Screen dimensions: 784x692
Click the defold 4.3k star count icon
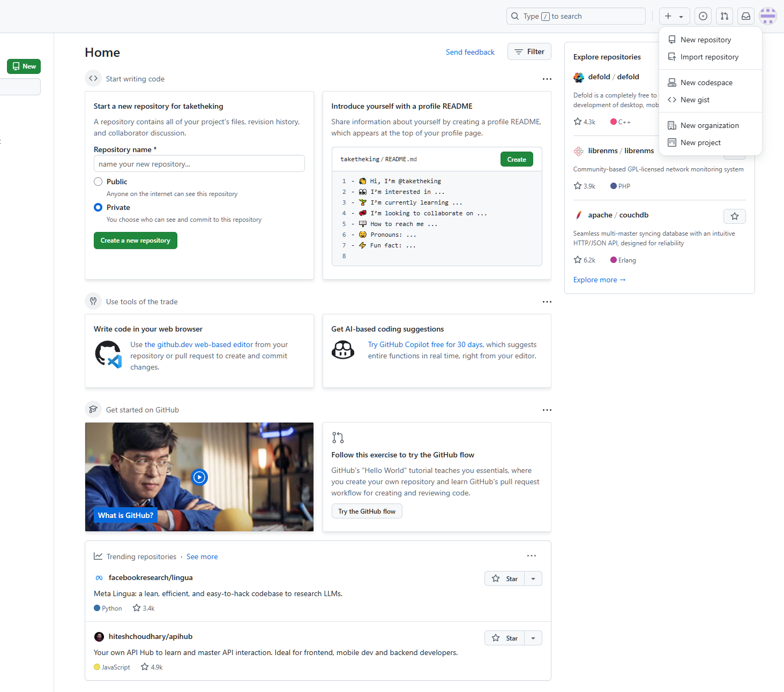click(578, 122)
